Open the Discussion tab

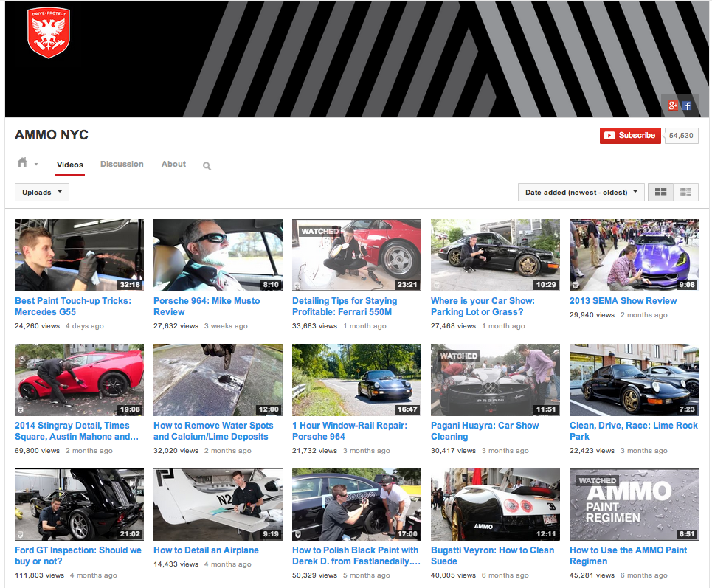[x=122, y=164]
